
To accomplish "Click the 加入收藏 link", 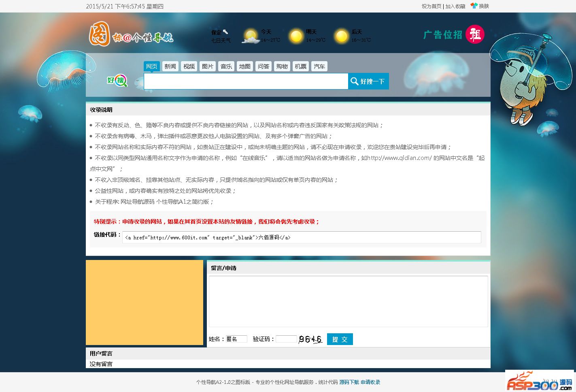I will pos(455,6).
